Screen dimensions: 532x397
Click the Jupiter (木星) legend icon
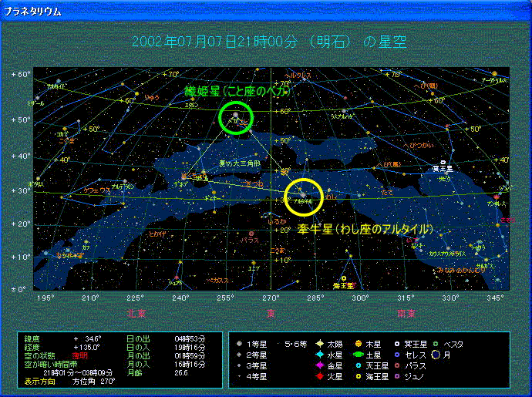coord(359,344)
